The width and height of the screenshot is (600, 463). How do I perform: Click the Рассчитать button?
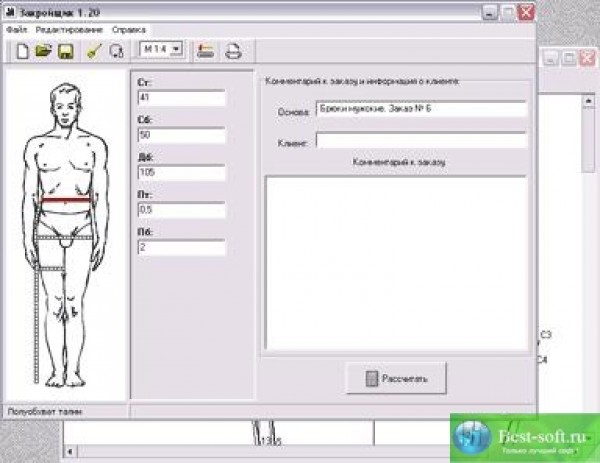(x=396, y=378)
